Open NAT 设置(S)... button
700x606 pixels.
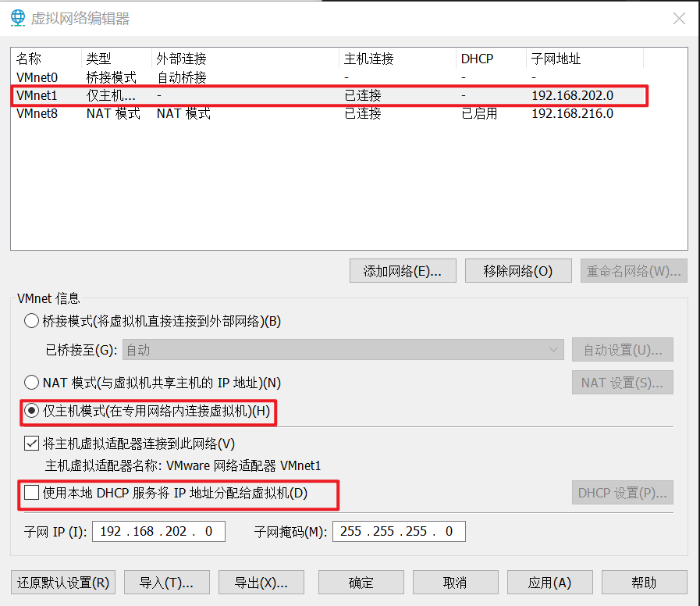coord(622,383)
